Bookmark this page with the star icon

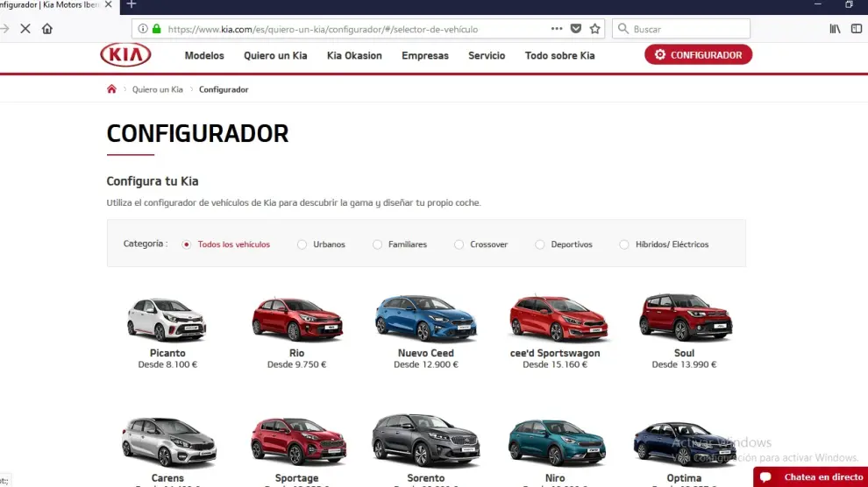(x=595, y=29)
